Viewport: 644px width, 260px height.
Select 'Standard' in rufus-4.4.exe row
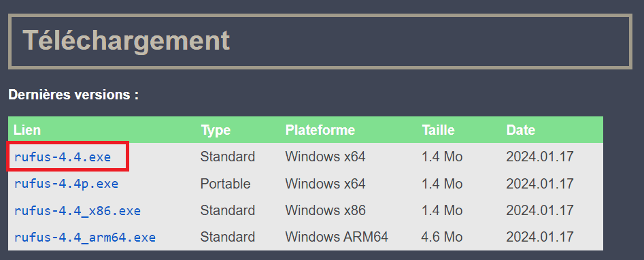point(228,157)
